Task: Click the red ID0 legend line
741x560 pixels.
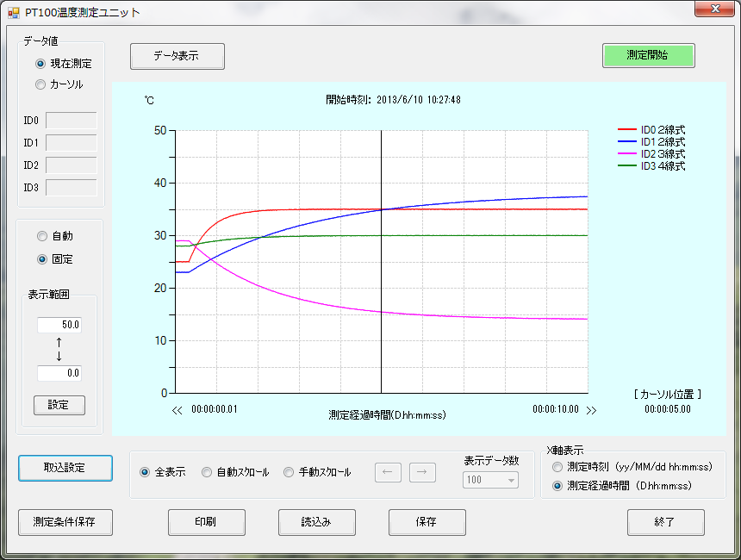Action: click(x=628, y=130)
